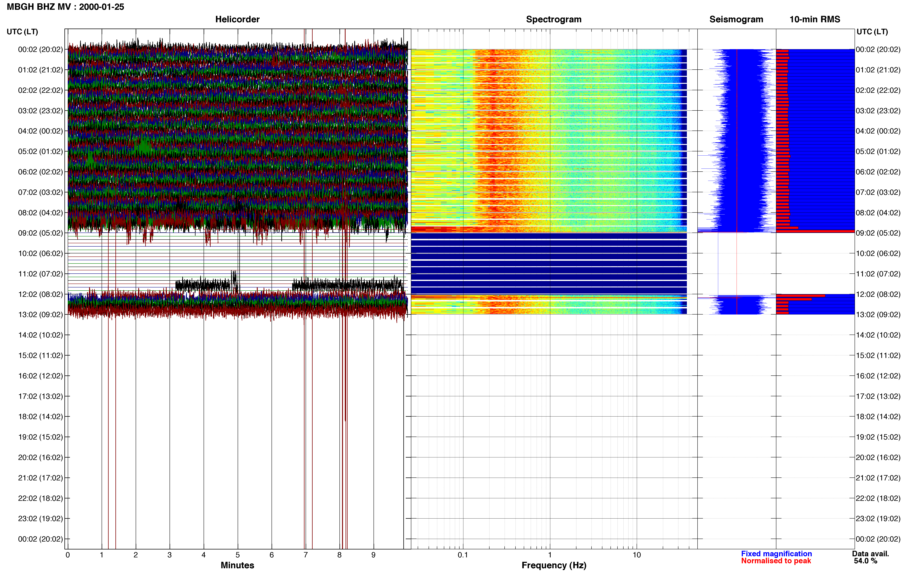Click the '1' tick on the Frequency axis

(550, 555)
